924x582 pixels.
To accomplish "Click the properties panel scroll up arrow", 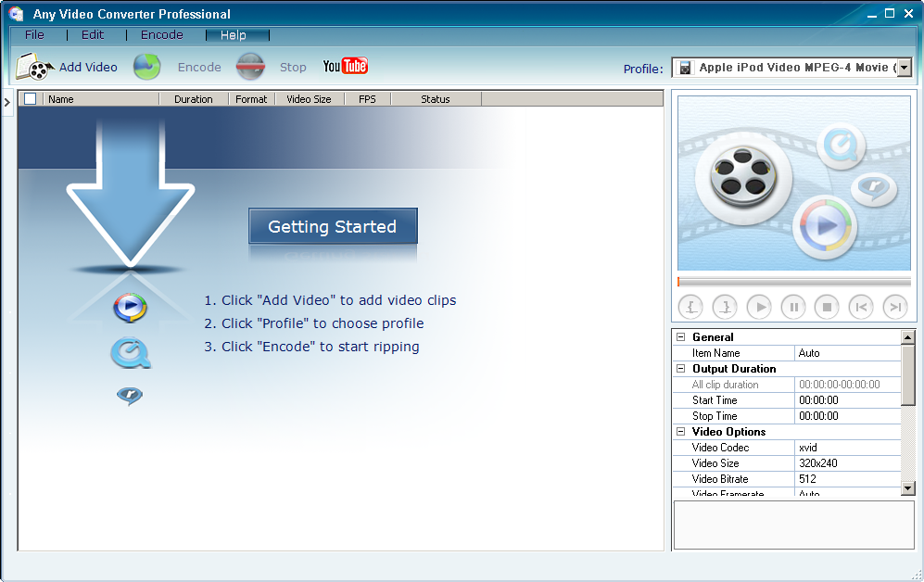I will (x=908, y=337).
